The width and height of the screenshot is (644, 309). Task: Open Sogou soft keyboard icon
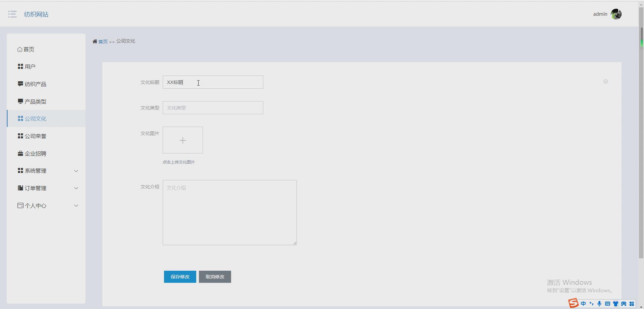tap(607, 304)
